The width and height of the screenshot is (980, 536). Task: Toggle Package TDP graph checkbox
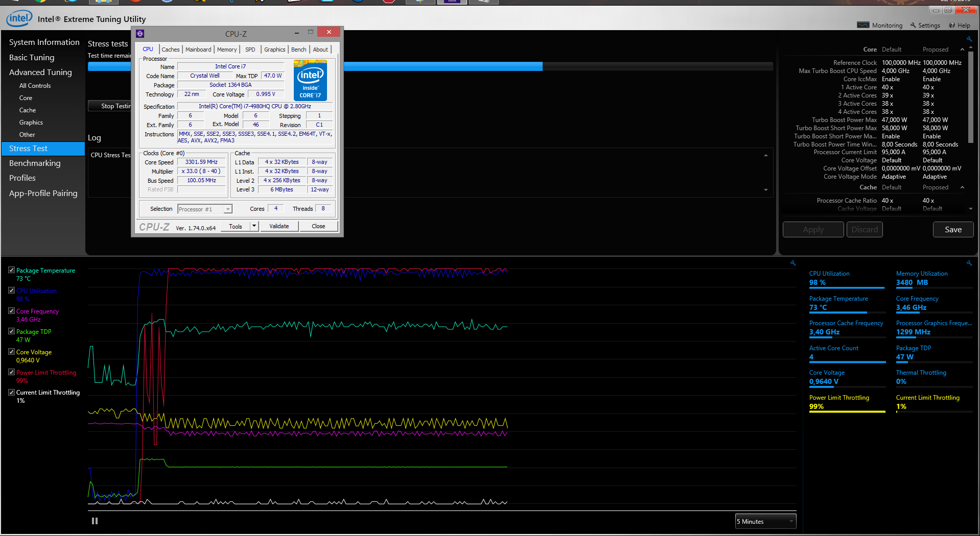(11, 331)
